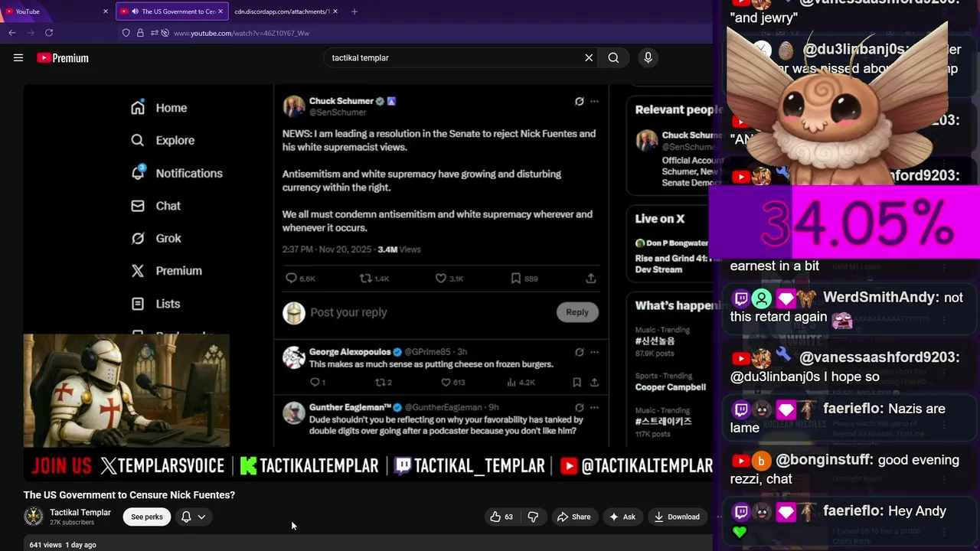
Task: Download the video
Action: [677, 517]
